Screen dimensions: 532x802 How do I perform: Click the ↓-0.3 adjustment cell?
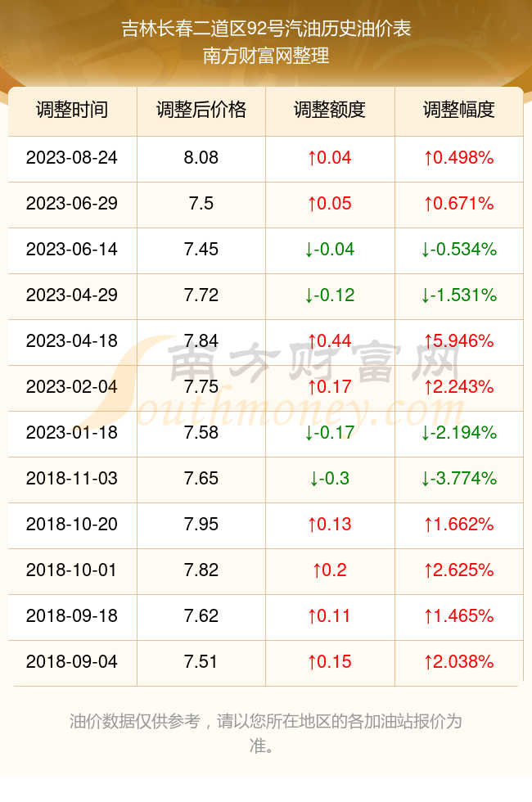pyautogui.click(x=330, y=478)
